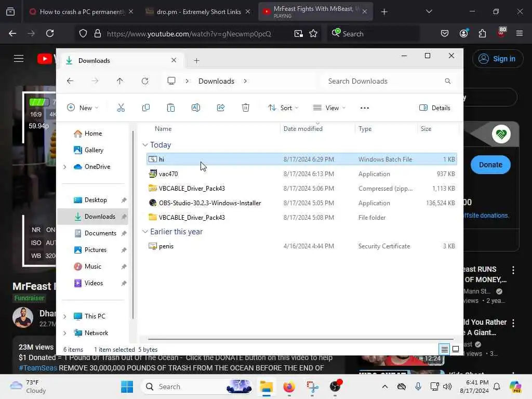Open the Firefox hamburger menu

(x=520, y=34)
